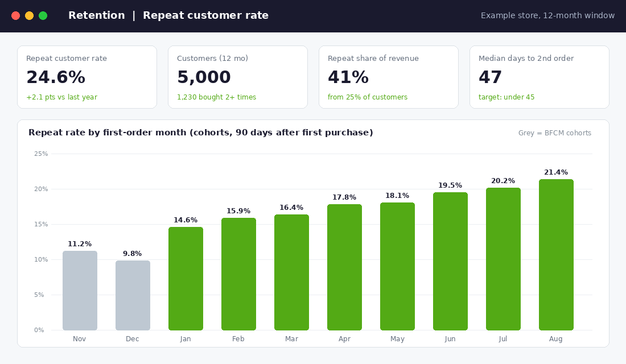Viewport: 626px width, 364px height.
Task: Click the May axis label
Action: [397, 339]
